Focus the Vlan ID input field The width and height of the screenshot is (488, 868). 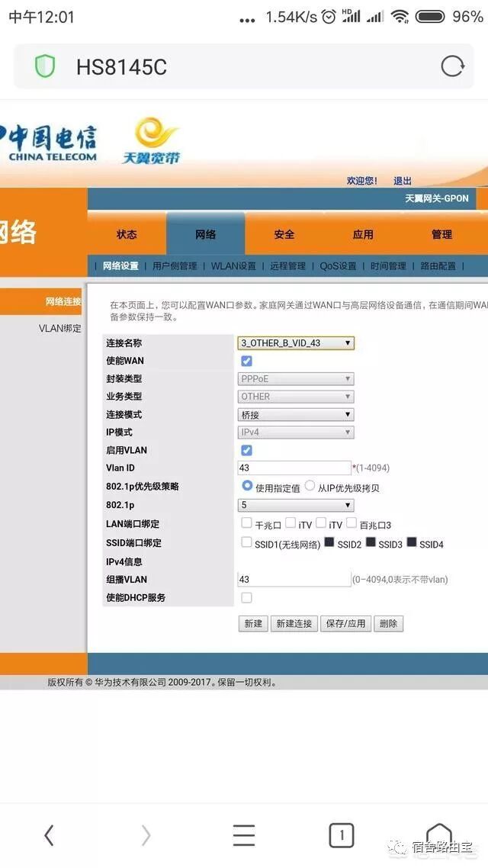click(x=294, y=468)
